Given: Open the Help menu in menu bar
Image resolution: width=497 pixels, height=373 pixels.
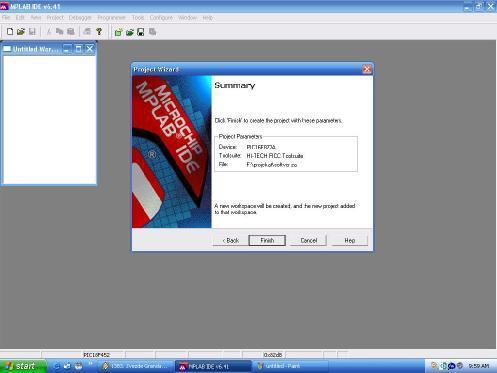Looking at the screenshot, I should 208,18.
